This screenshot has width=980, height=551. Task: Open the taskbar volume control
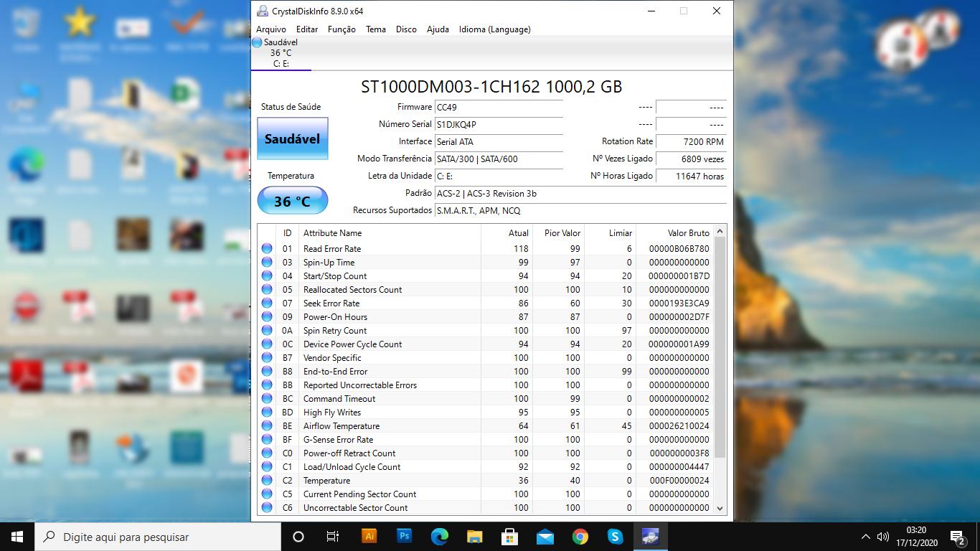[x=885, y=537]
